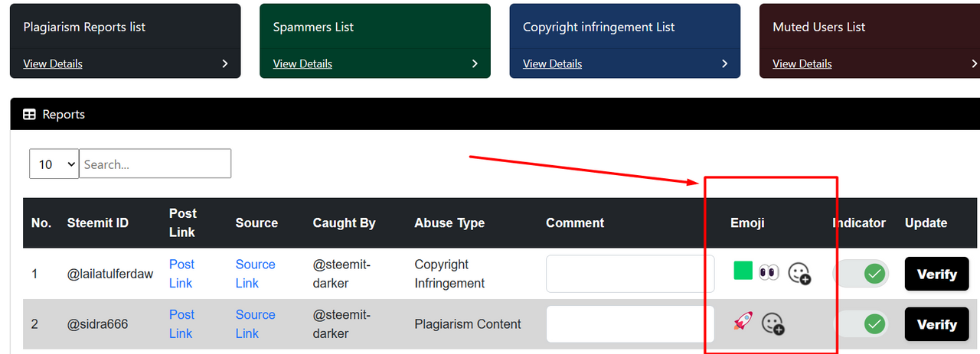Screen dimensions: 980x354
Task: Click the Comment field in row 2
Action: click(619, 324)
